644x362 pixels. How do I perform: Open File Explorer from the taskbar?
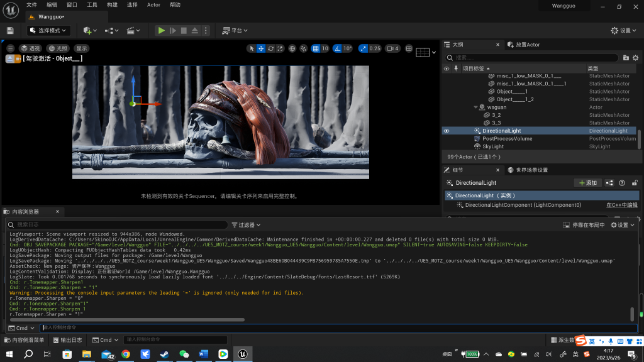(x=87, y=354)
